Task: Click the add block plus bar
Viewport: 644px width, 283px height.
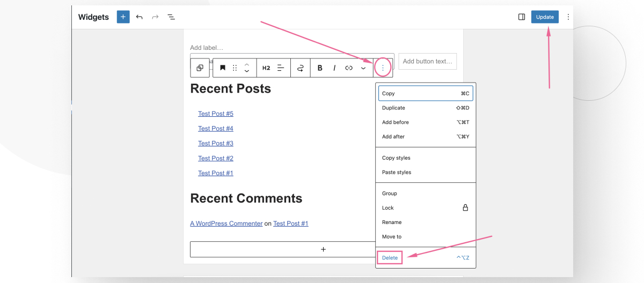Action: [323, 249]
